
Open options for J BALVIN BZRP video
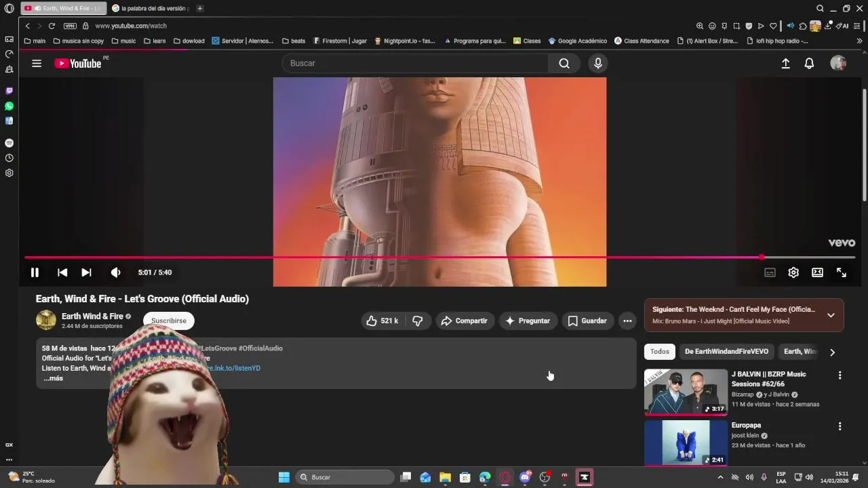[840, 375]
